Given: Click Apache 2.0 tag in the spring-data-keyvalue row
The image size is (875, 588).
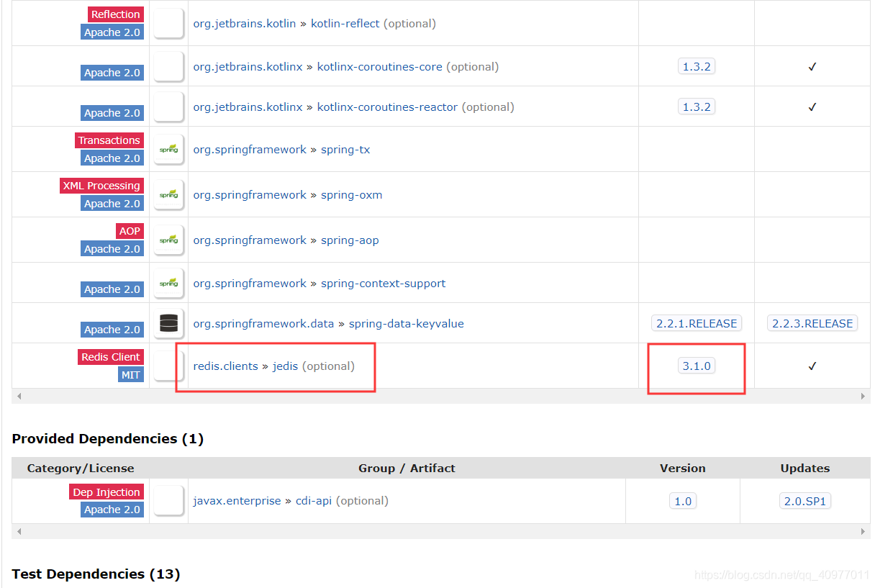Looking at the screenshot, I should [x=112, y=330].
